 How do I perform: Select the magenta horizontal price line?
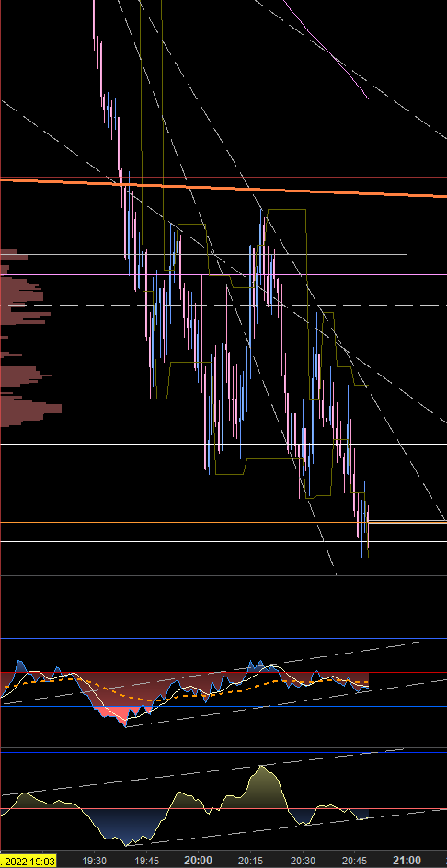click(x=223, y=274)
